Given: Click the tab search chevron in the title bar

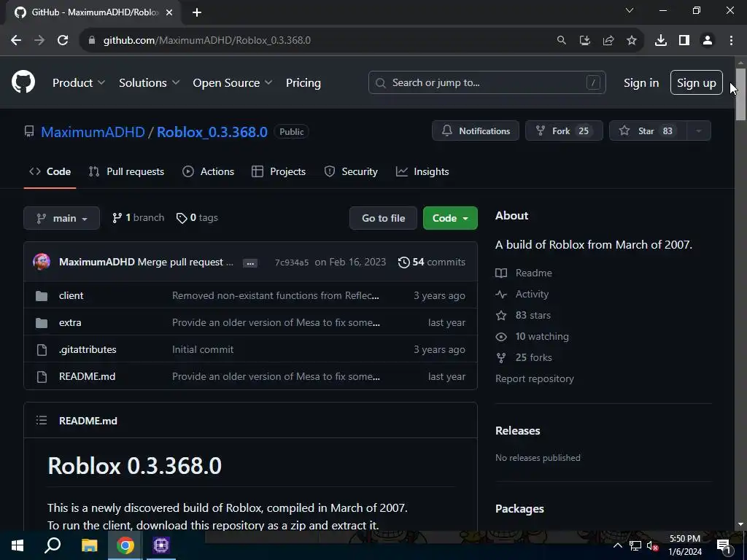Looking at the screenshot, I should (630, 10).
